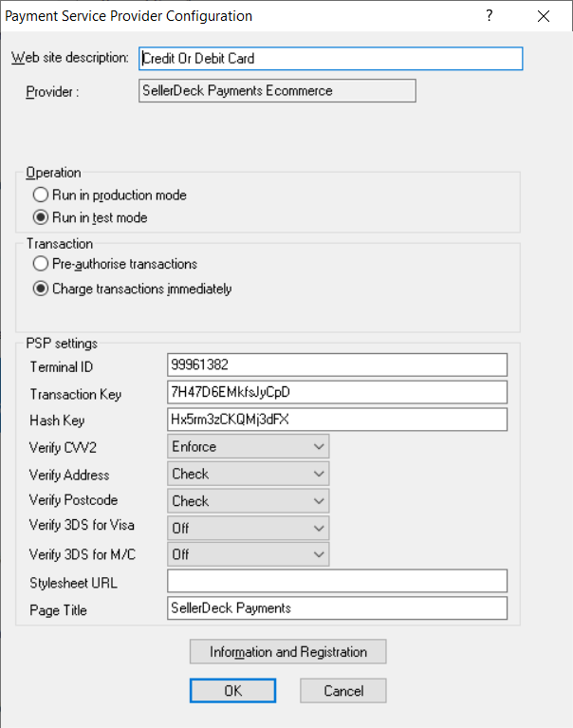Focus the Hash Key text box

point(337,419)
